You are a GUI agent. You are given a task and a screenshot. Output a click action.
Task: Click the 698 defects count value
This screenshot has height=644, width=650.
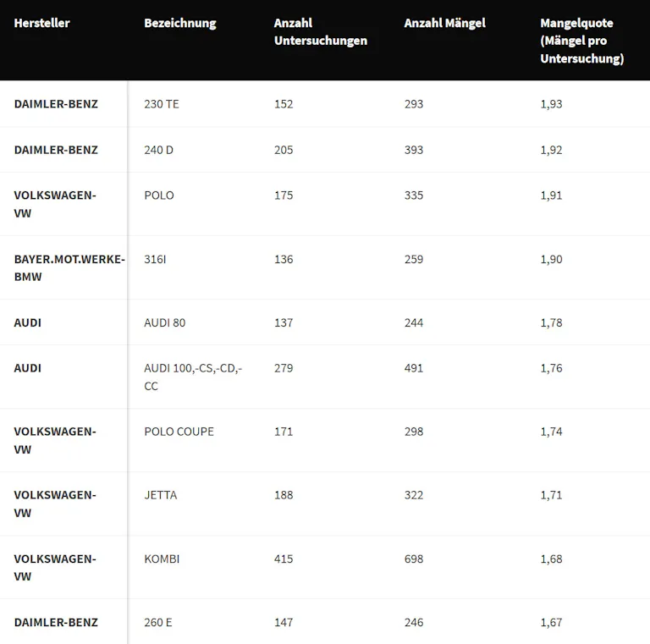[413, 559]
